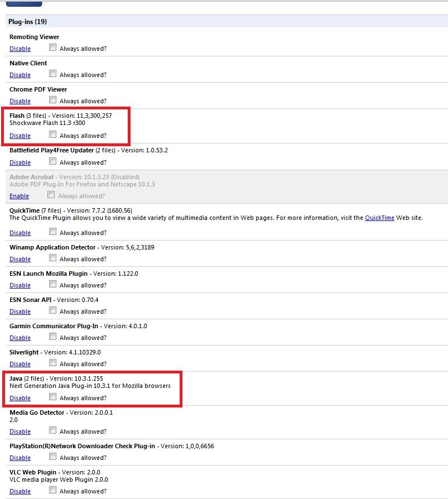Select the Winamp version 5,6,2,3189 text
This screenshot has height=499, width=448.
pyautogui.click(x=128, y=247)
